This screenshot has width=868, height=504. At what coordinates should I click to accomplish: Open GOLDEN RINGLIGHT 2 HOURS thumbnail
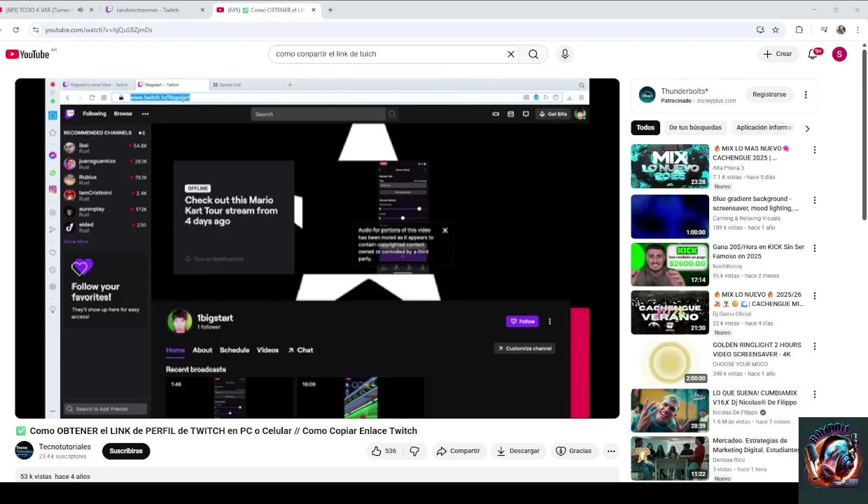pyautogui.click(x=670, y=362)
